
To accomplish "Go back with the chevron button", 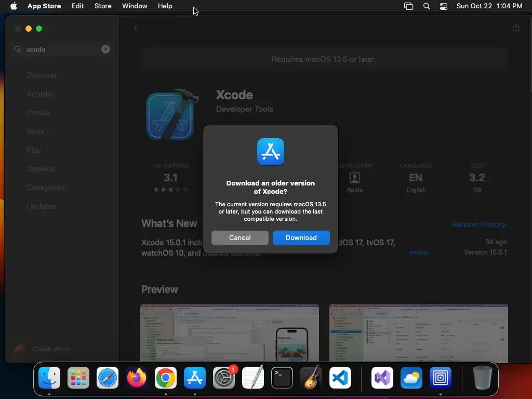I will click(x=135, y=28).
